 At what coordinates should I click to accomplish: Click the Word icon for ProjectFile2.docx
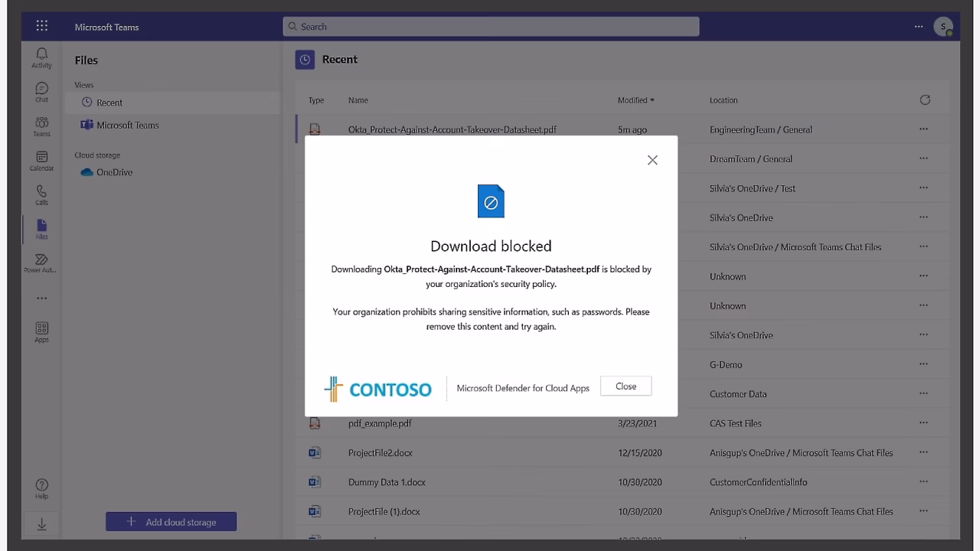point(314,452)
